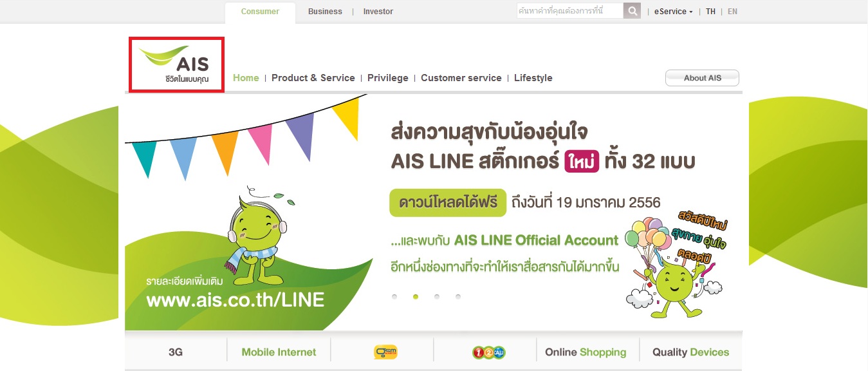
Task: Select the first carousel dot
Action: tap(394, 297)
